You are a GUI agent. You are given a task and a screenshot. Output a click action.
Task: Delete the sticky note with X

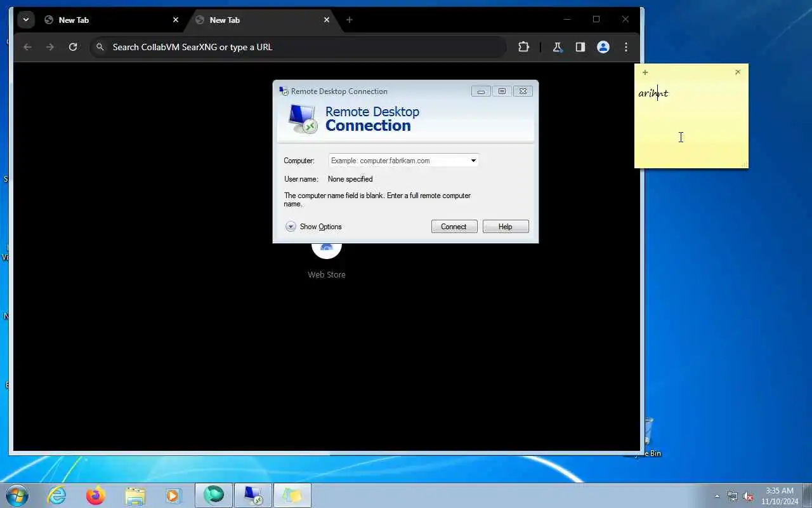click(x=738, y=72)
